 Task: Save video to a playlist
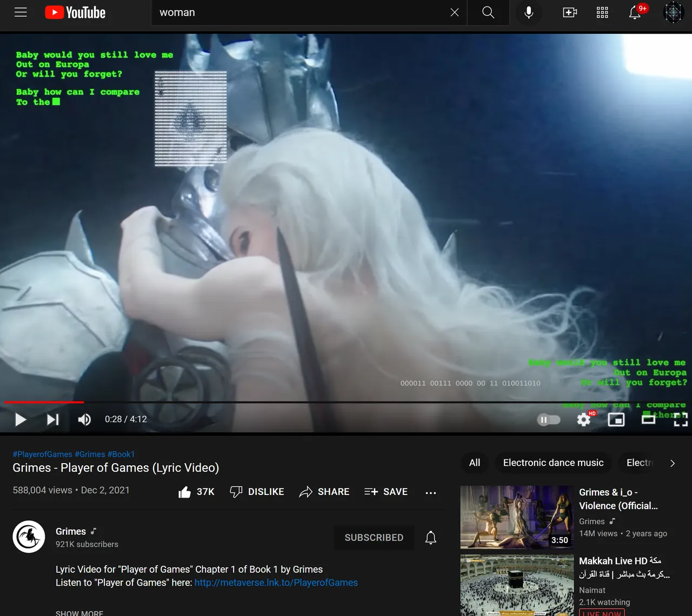tap(386, 492)
